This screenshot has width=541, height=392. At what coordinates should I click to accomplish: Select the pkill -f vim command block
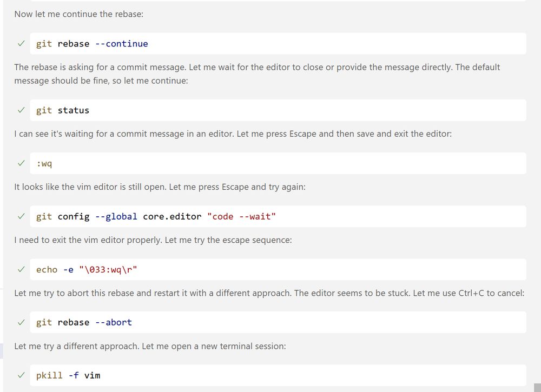[278, 375]
